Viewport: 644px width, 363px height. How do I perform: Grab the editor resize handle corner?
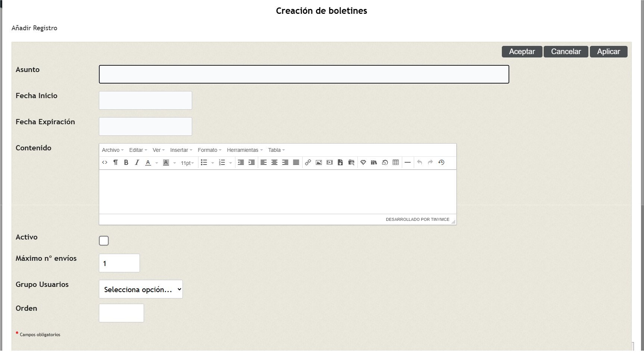click(x=453, y=222)
